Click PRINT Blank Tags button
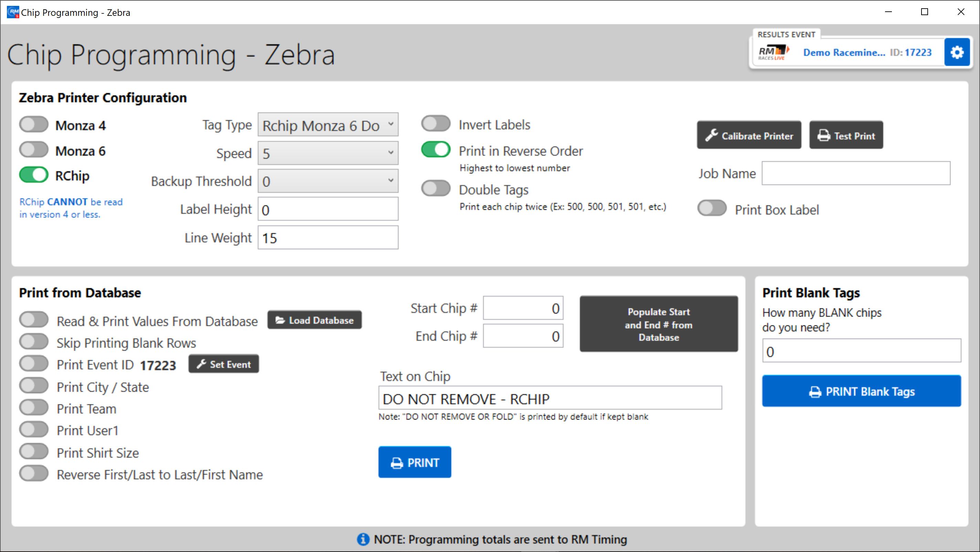The width and height of the screenshot is (980, 552). coord(862,391)
